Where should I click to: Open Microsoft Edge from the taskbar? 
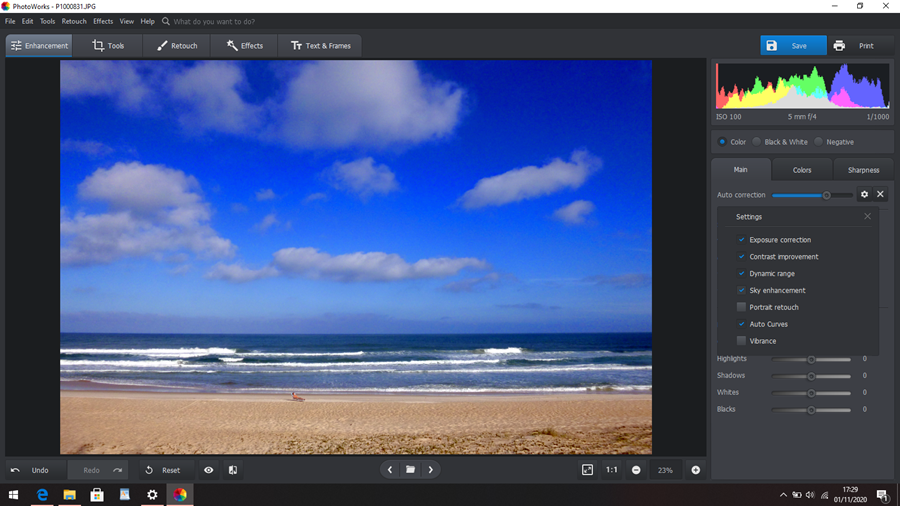[x=42, y=495]
